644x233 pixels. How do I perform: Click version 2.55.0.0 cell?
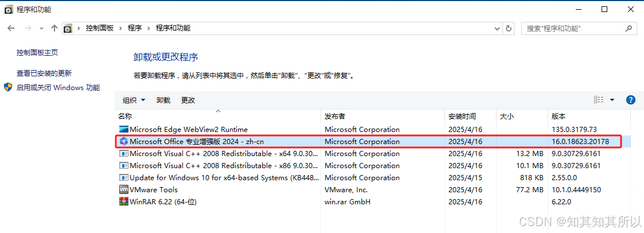[x=564, y=177]
